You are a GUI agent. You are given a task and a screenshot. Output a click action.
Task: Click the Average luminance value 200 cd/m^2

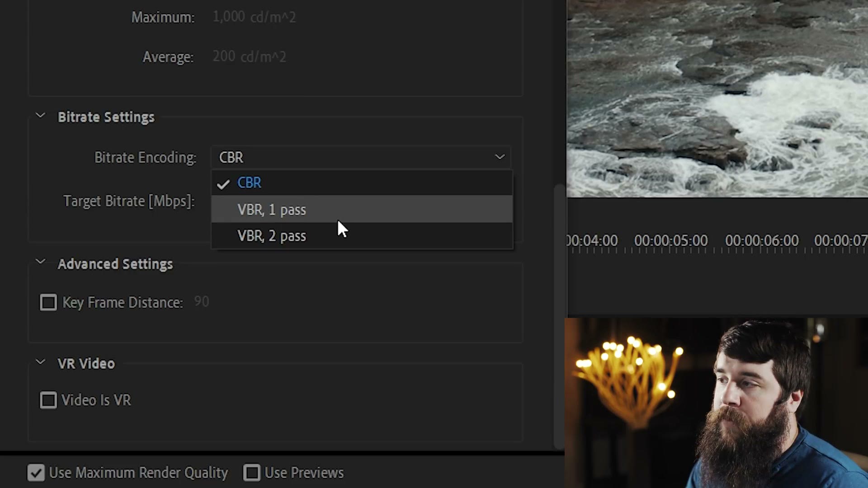(x=249, y=56)
